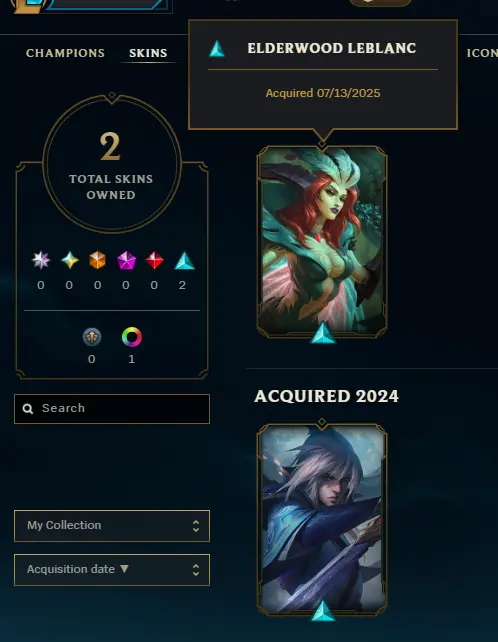The width and height of the screenshot is (498, 642).
Task: Click the magnifier icon in Search box
Action: (x=28, y=409)
